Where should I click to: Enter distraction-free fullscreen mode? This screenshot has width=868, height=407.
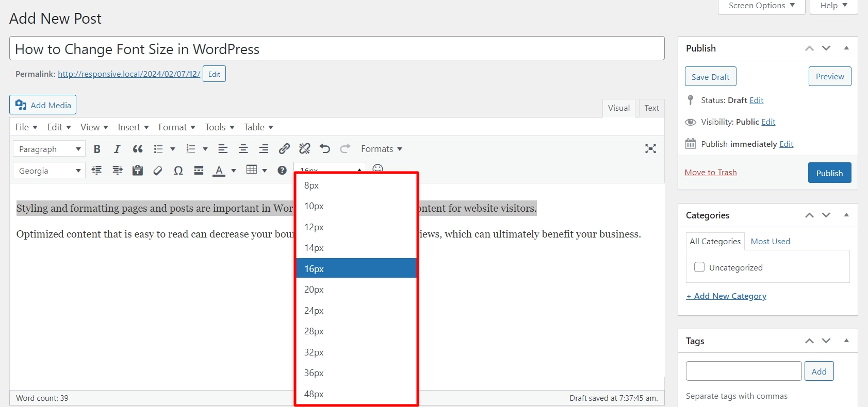[650, 149]
